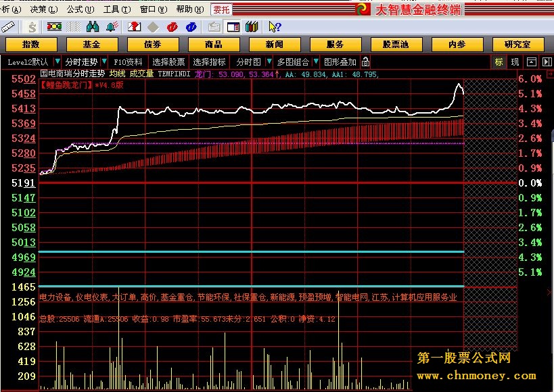Select the 分时图 view
The width and height of the screenshot is (554, 392).
248,62
